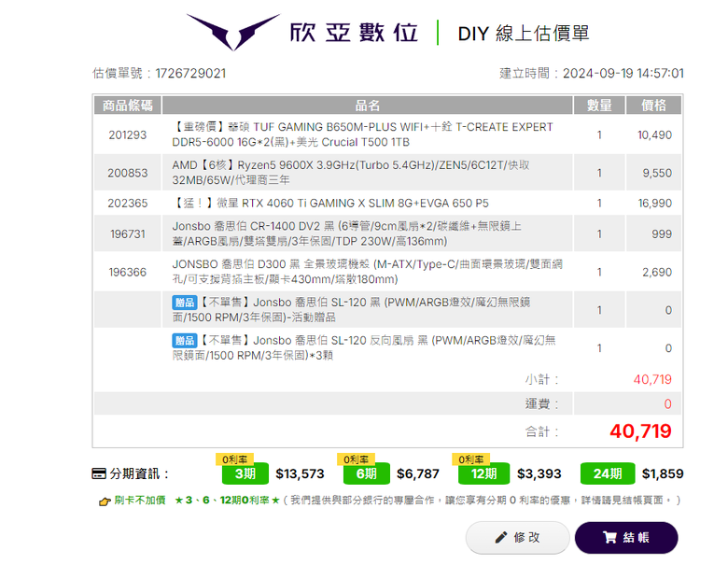Click the 刷卡不加價 green text
Image resolution: width=728 pixels, height=579 pixels.
click(x=140, y=501)
